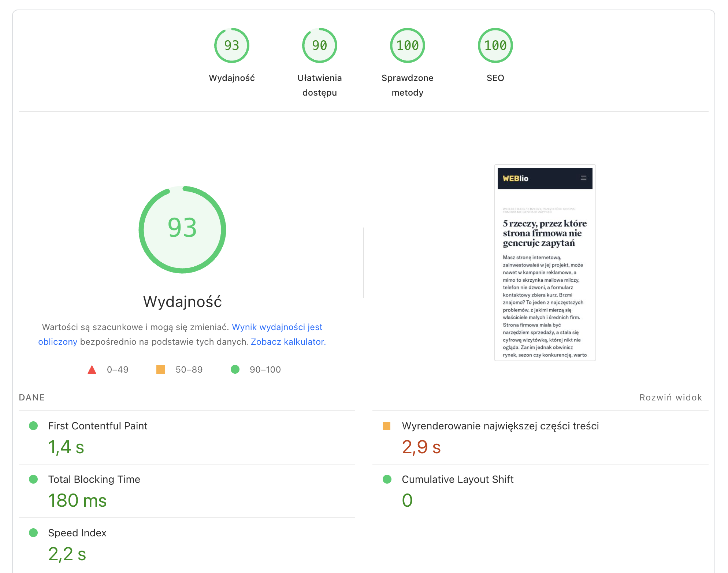Click the 'Ułatwienia dostępu' label under the gauge
The height and width of the screenshot is (573, 728).
tap(319, 85)
